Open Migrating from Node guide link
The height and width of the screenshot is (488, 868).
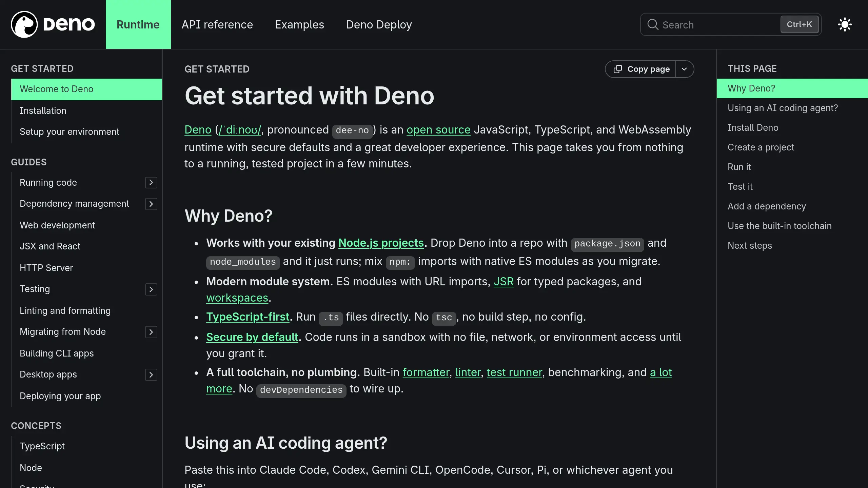[63, 331]
